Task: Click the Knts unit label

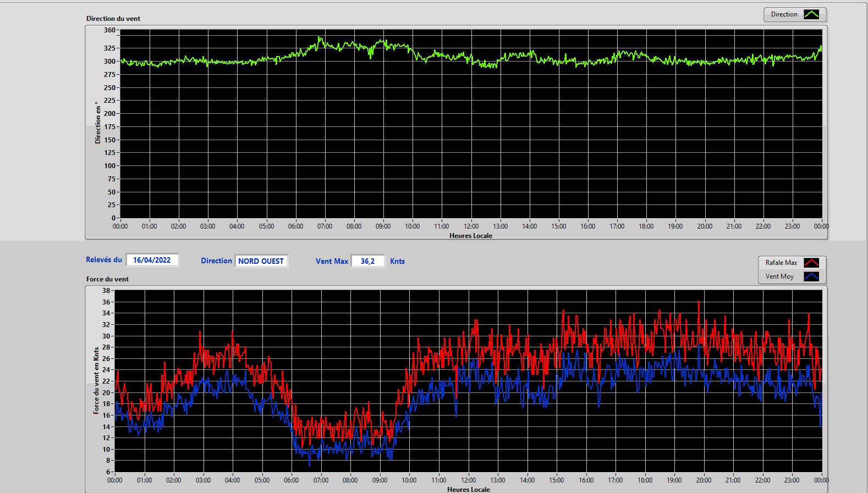Action: [x=397, y=262]
